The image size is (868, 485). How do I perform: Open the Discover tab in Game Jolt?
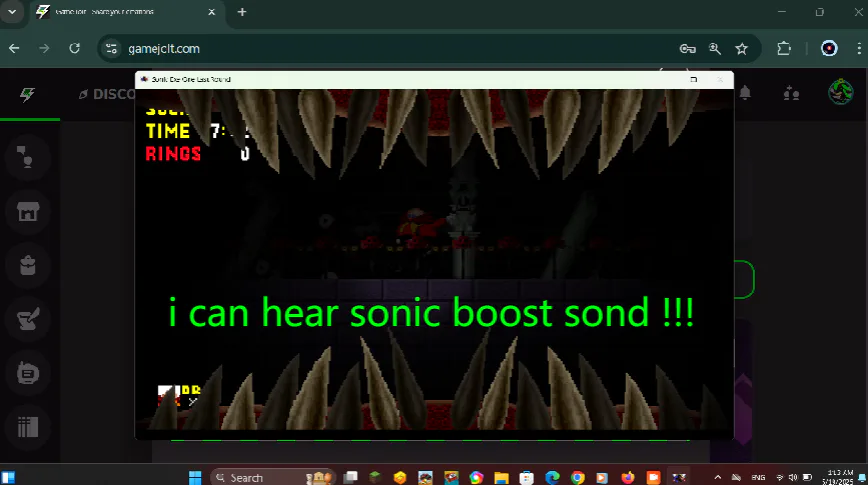click(x=107, y=94)
